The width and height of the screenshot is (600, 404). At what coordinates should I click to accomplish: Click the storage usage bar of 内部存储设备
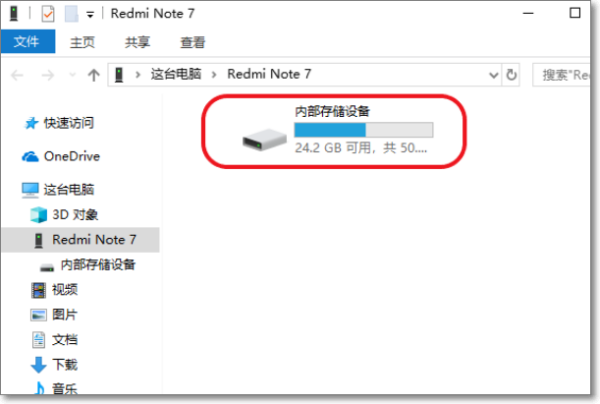click(x=364, y=130)
